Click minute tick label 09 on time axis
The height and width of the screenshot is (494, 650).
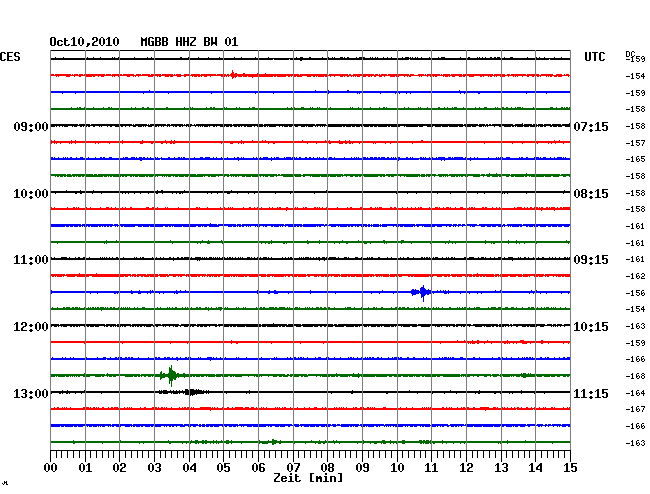(x=362, y=468)
